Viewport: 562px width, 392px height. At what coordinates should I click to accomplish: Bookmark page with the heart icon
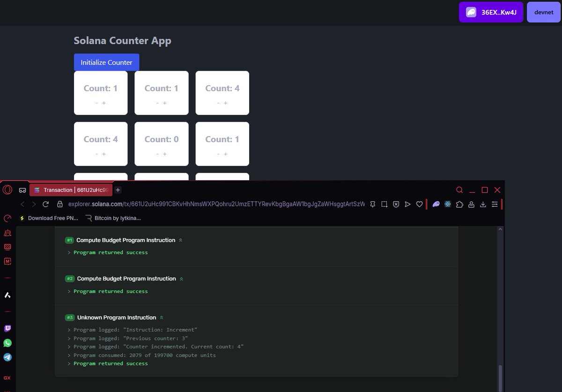(419, 204)
